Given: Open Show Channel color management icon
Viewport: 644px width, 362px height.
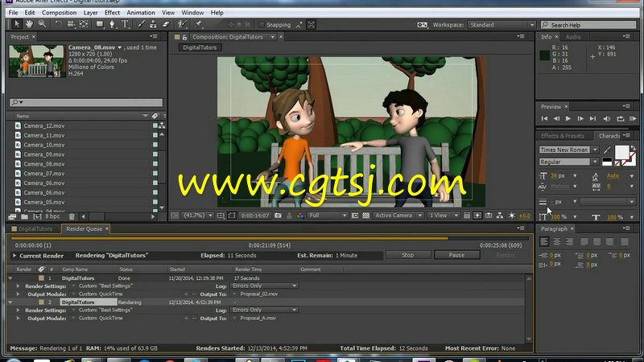Looking at the screenshot, I should [300, 216].
